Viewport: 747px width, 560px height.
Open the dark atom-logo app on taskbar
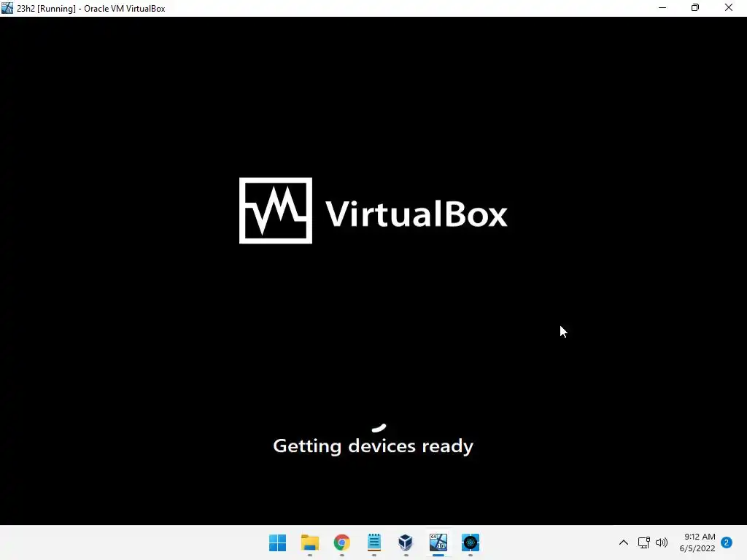click(x=471, y=542)
